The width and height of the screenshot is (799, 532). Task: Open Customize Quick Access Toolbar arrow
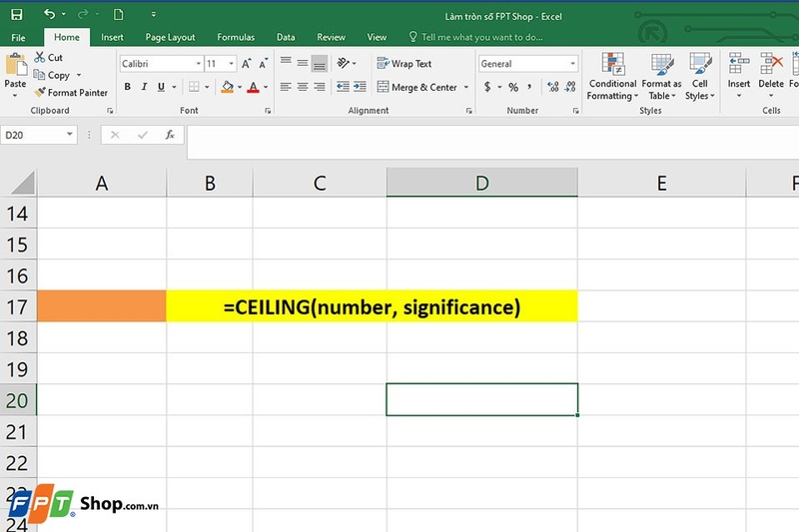pos(154,15)
